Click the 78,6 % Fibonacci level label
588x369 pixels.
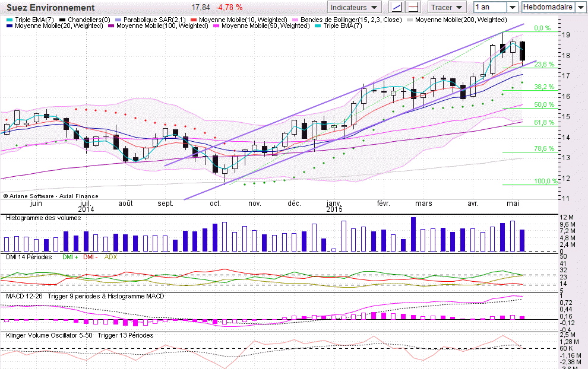click(544, 149)
